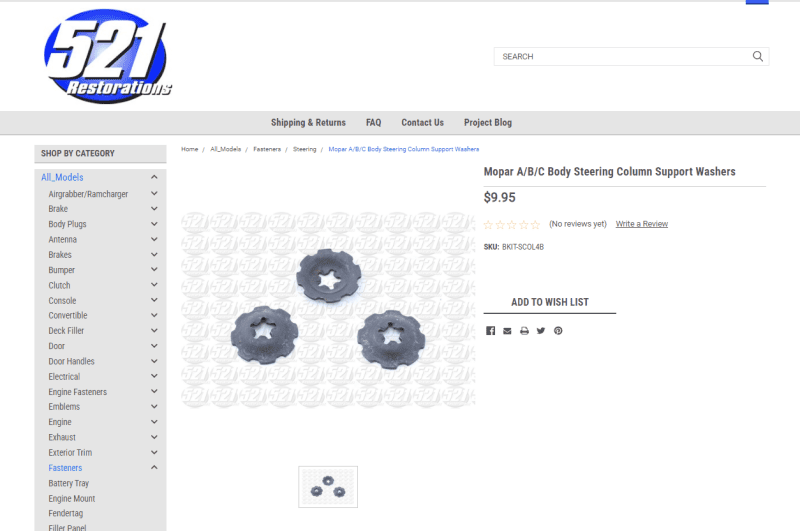Collapse the All_Models category
Image resolution: width=800 pixels, height=531 pixels.
point(154,178)
